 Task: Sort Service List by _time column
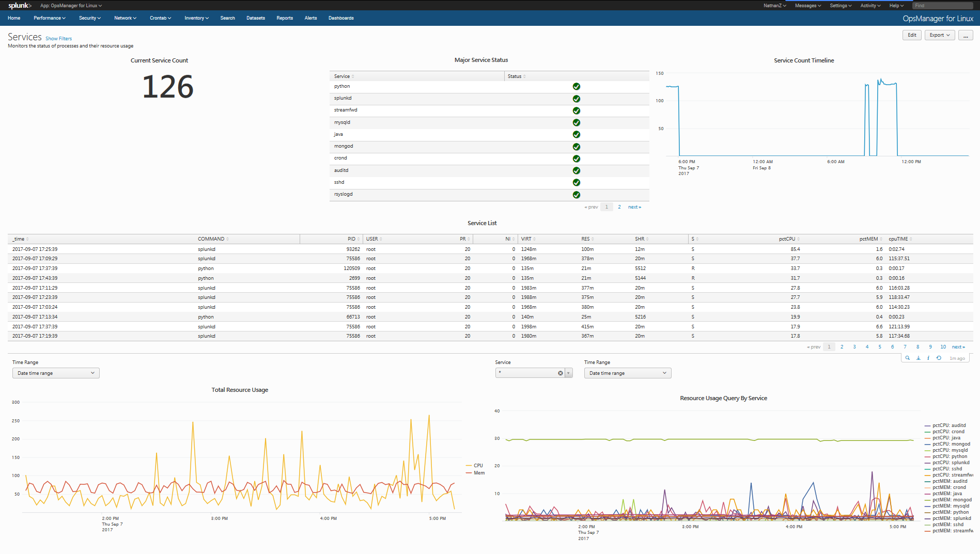click(x=21, y=239)
